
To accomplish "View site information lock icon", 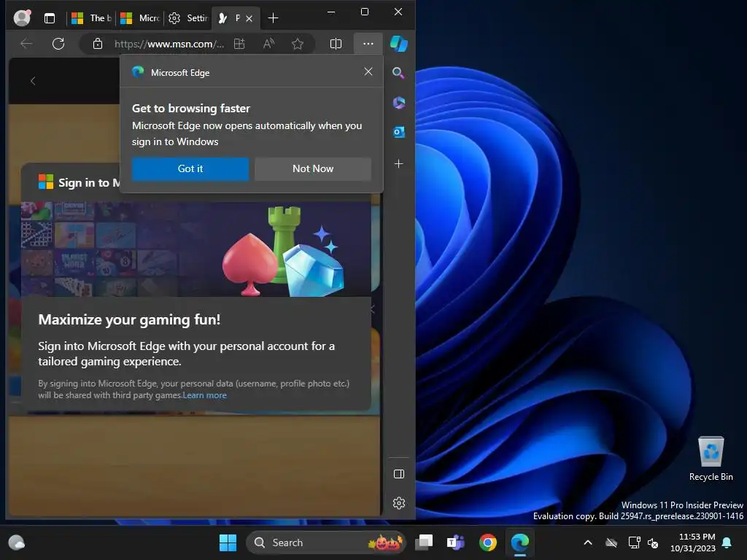I will tap(98, 44).
